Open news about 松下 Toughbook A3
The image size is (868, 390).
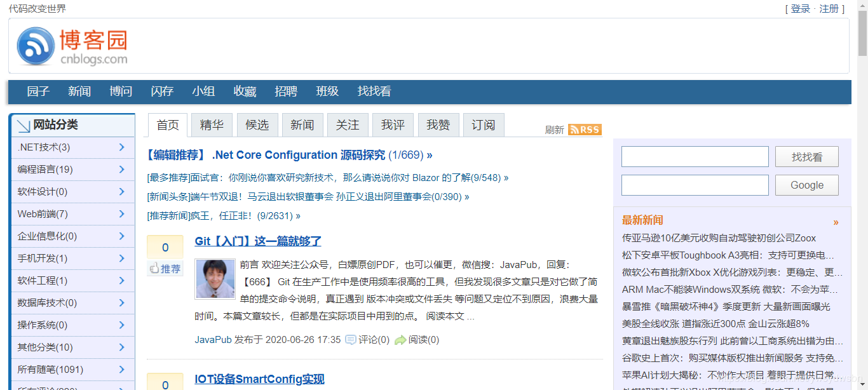tap(728, 255)
